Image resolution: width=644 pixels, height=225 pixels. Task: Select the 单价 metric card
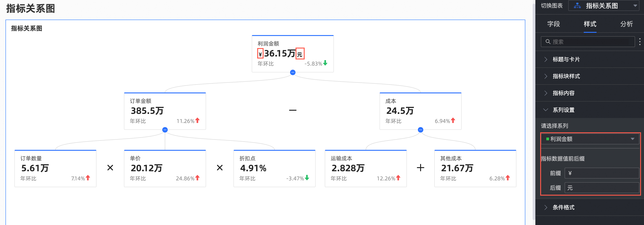click(x=165, y=168)
